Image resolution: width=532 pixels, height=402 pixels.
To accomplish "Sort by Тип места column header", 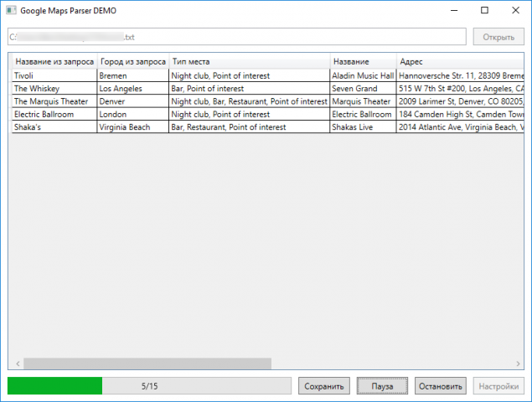I will tap(250, 61).
